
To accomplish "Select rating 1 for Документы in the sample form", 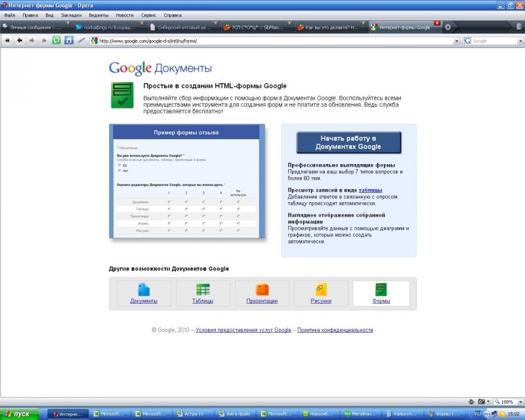I will 169,202.
